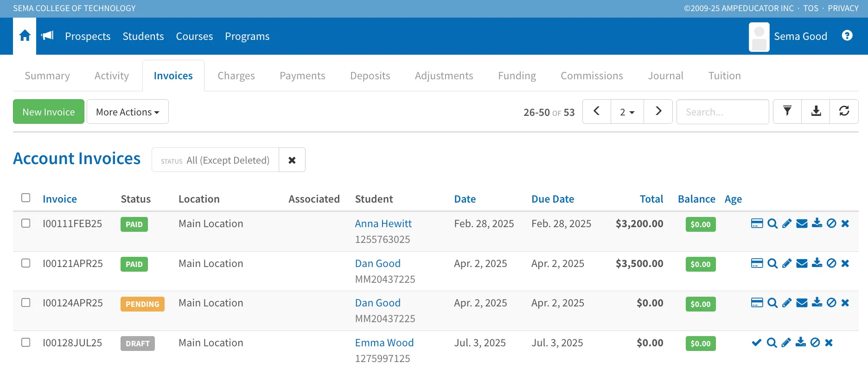868x369 pixels.
Task: Edit draft invoice I00128JUL25 with the pencil
Action: coord(786,343)
